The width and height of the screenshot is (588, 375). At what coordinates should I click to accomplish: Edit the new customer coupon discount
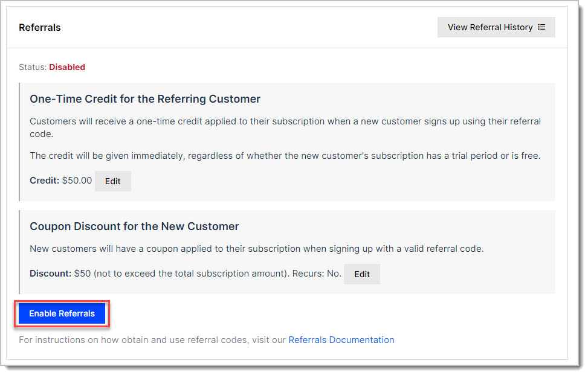coord(362,274)
